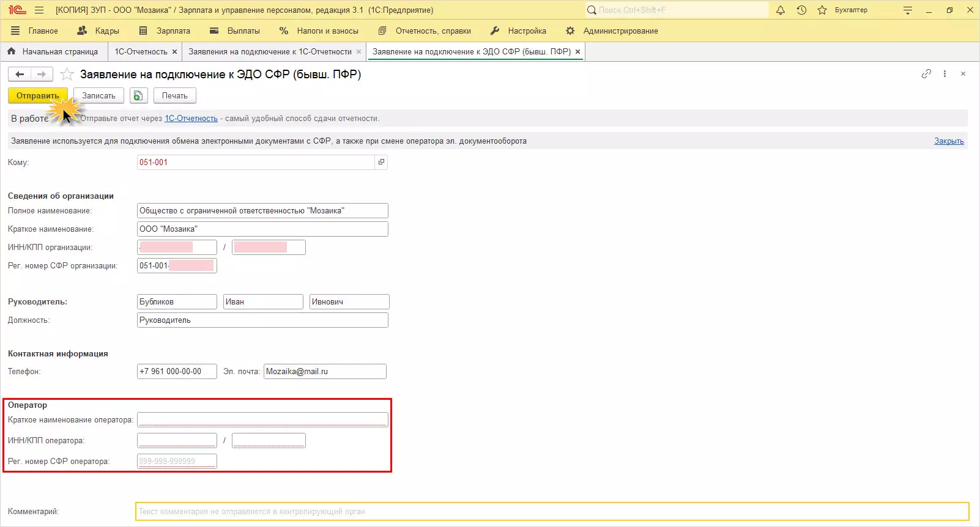Click the operator КПП field
This screenshot has width=980, height=527.
(269, 441)
